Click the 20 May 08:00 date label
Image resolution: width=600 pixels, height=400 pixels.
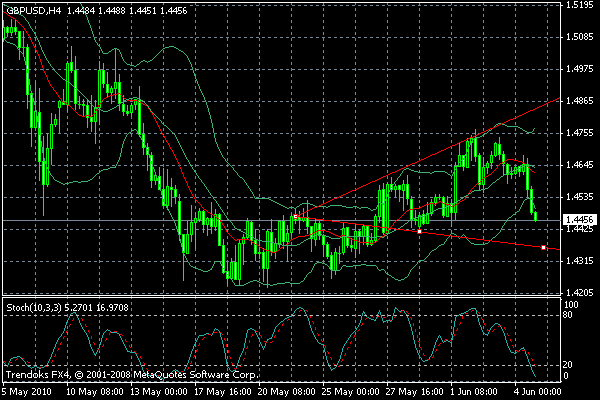pos(287,392)
